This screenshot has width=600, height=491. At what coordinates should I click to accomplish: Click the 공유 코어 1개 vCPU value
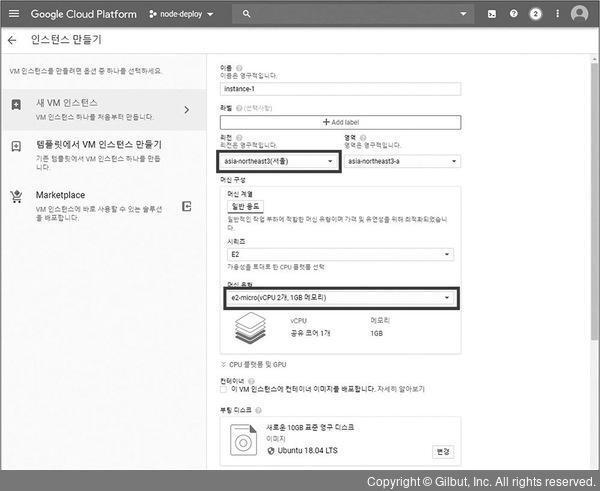click(310, 333)
